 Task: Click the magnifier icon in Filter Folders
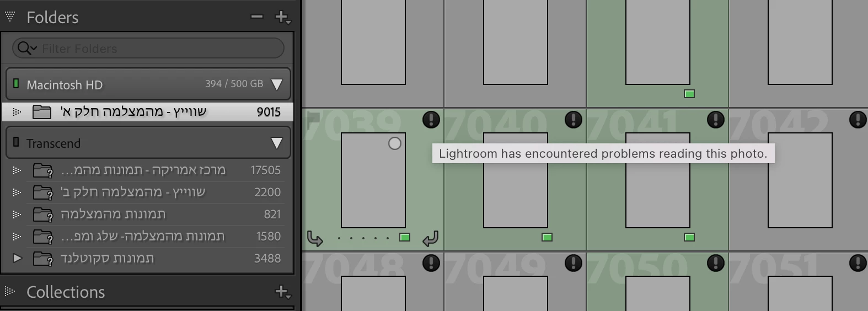point(26,49)
